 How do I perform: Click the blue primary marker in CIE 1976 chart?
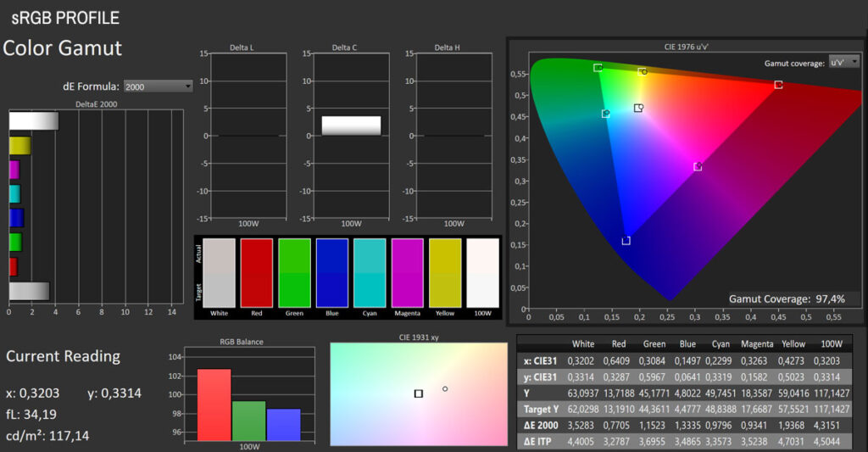tap(626, 240)
